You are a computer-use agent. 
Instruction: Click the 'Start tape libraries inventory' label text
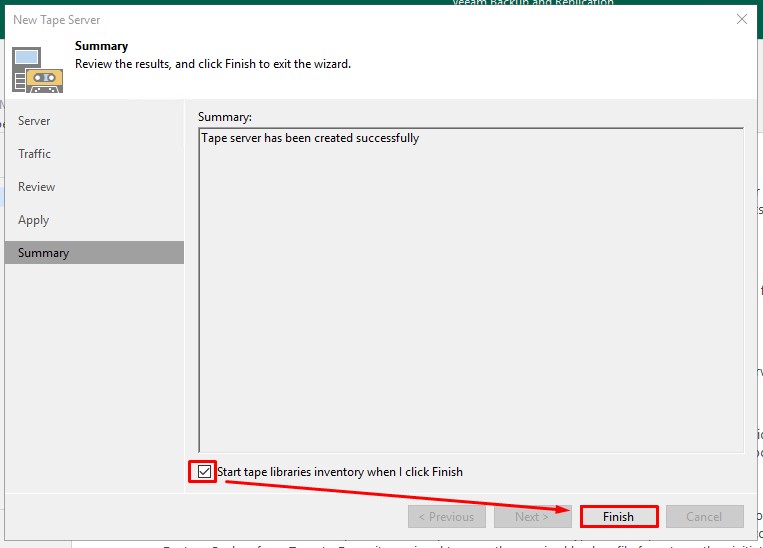pyautogui.click(x=340, y=472)
